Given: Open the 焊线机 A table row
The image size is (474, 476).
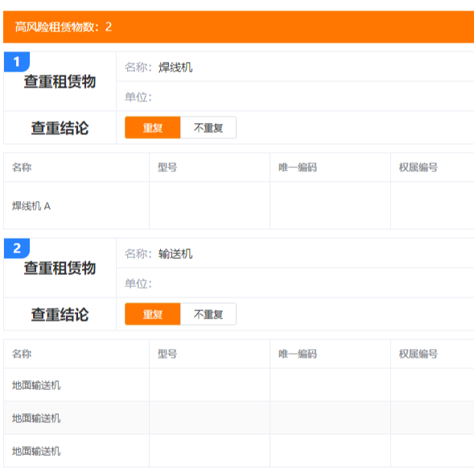Looking at the screenshot, I should (238, 206).
